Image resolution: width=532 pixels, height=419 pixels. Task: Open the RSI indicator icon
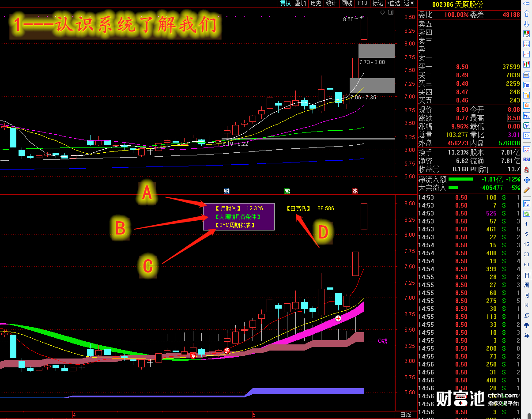pyautogui.click(x=526, y=159)
